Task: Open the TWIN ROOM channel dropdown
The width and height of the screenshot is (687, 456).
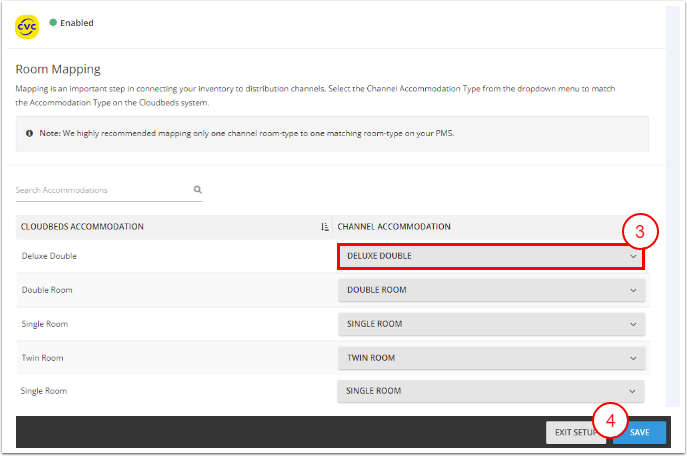Action: click(490, 358)
